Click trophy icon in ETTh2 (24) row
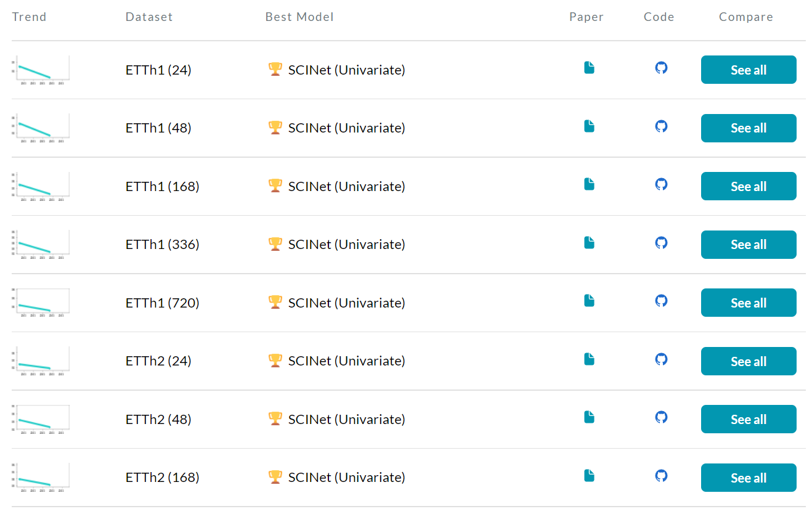This screenshot has height=514, width=812. click(275, 361)
